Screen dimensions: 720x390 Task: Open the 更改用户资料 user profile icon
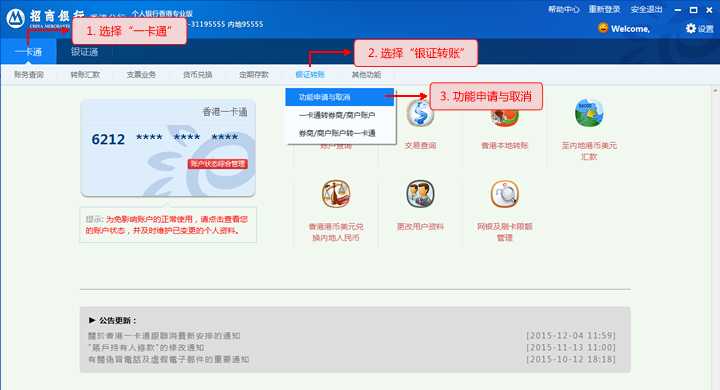pyautogui.click(x=420, y=194)
